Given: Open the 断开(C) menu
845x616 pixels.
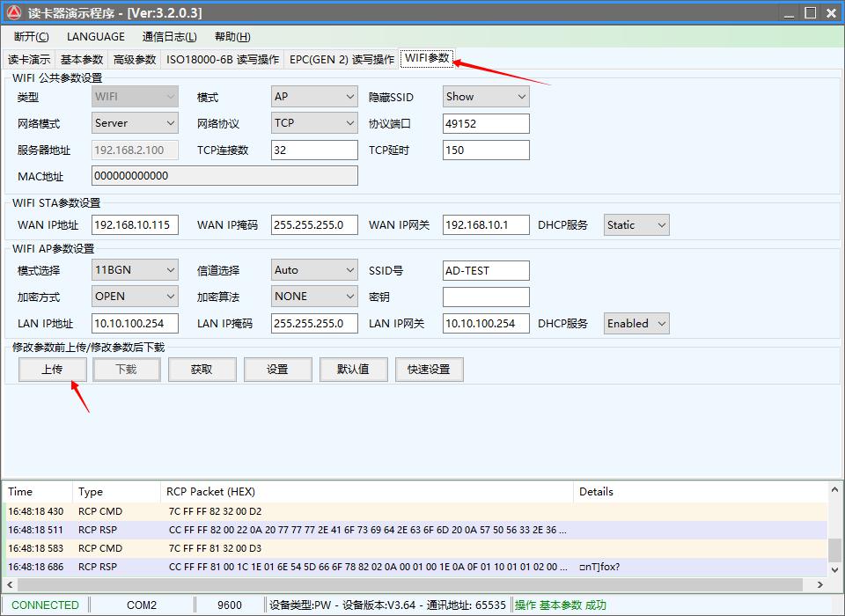Looking at the screenshot, I should (x=32, y=37).
